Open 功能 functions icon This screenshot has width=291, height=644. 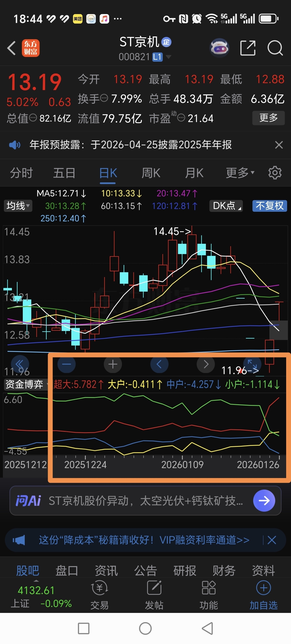click(x=209, y=595)
